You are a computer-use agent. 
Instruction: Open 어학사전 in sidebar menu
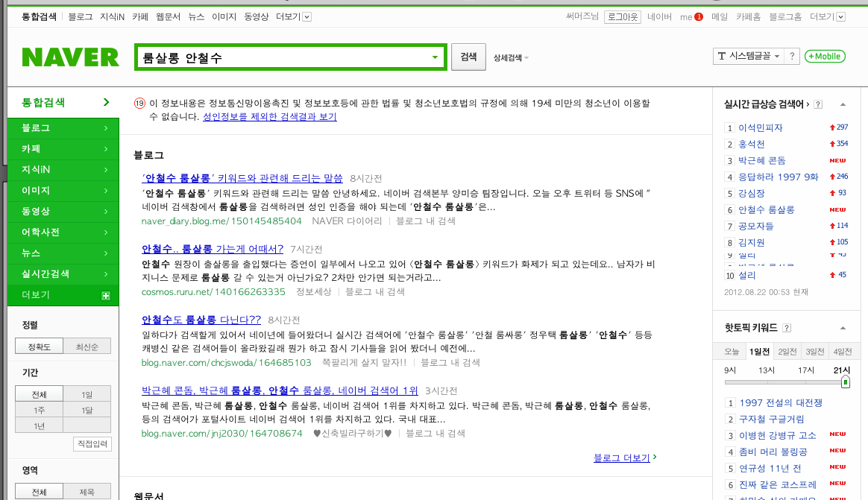[63, 232]
